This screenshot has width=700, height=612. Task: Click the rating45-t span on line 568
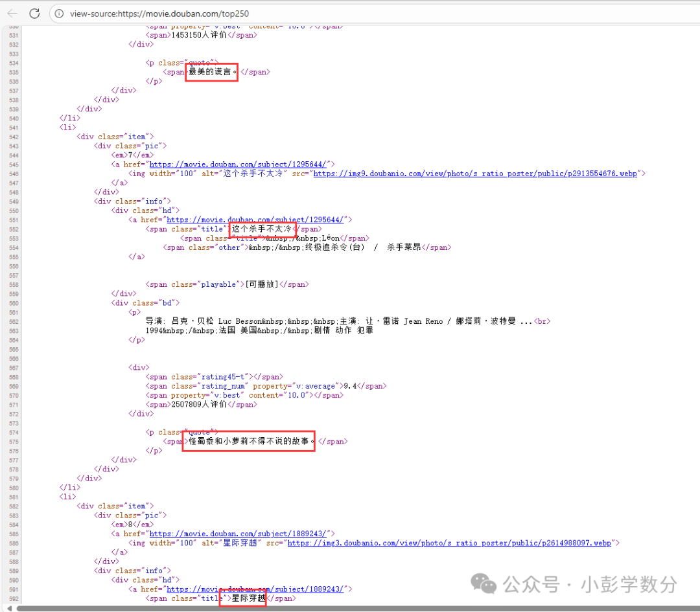click(x=215, y=376)
